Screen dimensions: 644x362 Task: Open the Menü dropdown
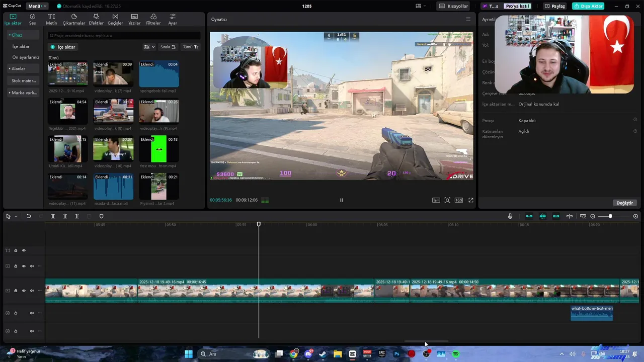(x=37, y=6)
